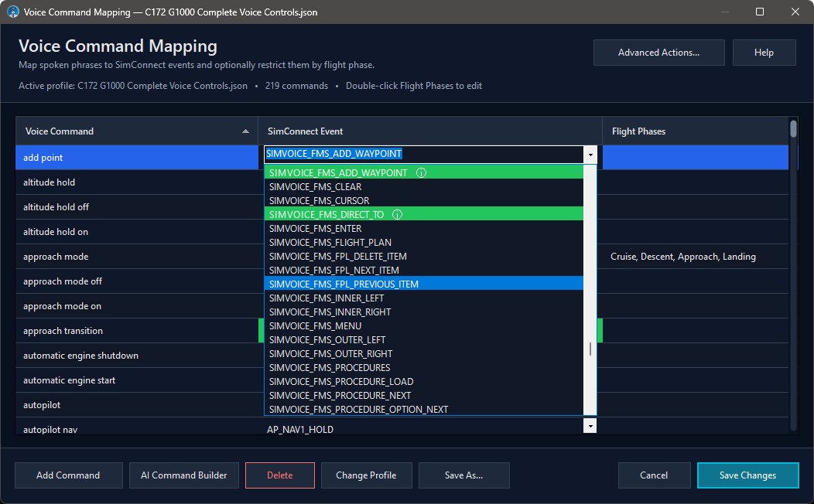Pick SIMVOICE_FMS_DIRECT_TO in the list

[x=423, y=215]
